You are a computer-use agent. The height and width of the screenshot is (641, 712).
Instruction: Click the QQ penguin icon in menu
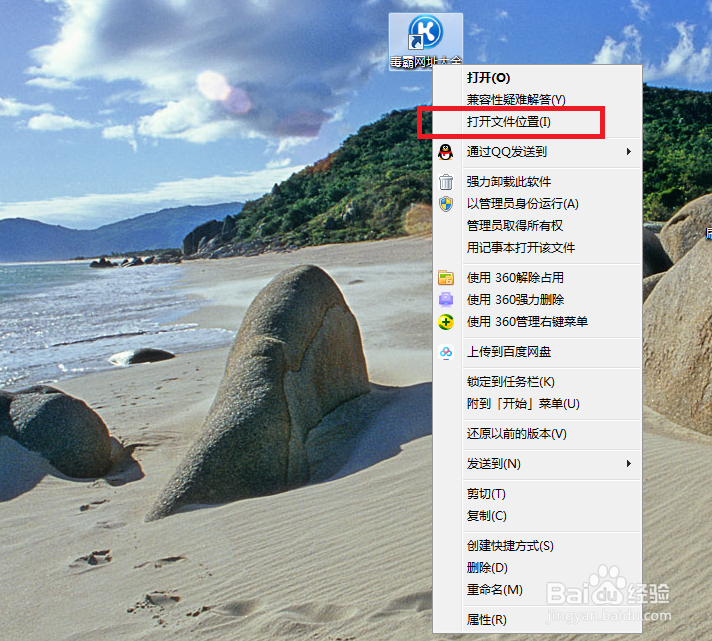tap(445, 152)
